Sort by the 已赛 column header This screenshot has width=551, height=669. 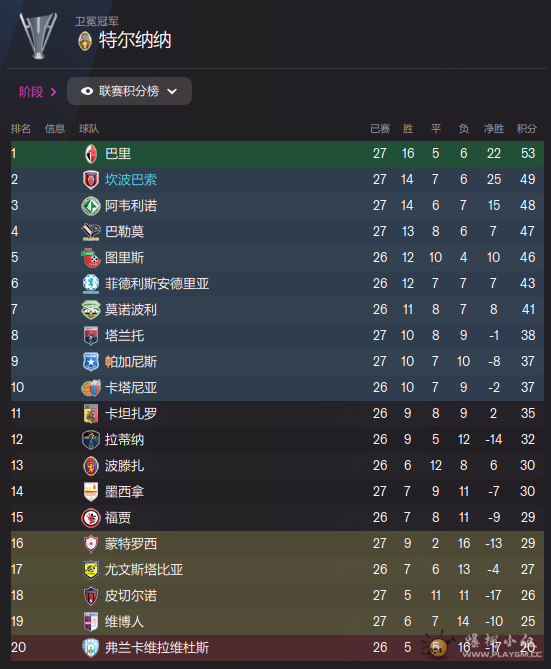(x=380, y=128)
